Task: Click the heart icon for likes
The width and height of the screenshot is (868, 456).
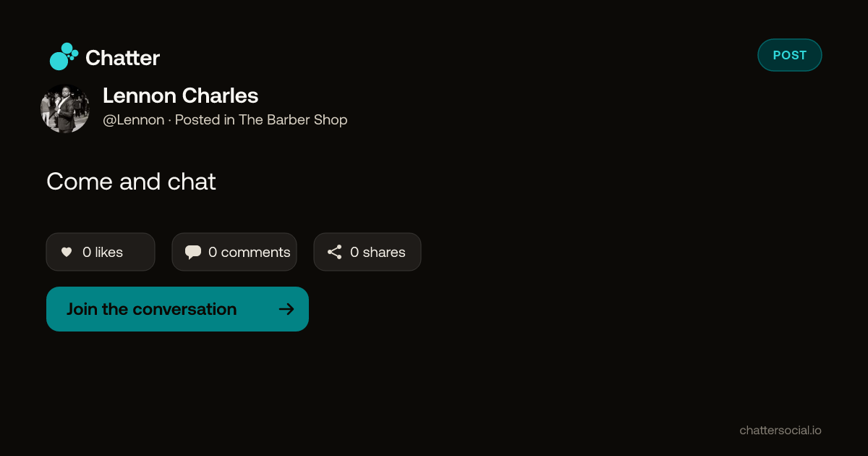Action: click(x=67, y=252)
